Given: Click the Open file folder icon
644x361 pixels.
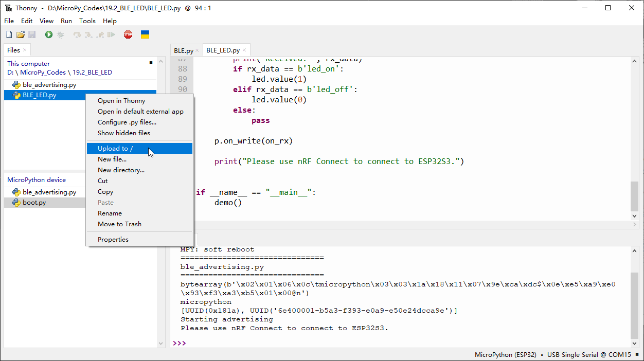Looking at the screenshot, I should coord(21,34).
